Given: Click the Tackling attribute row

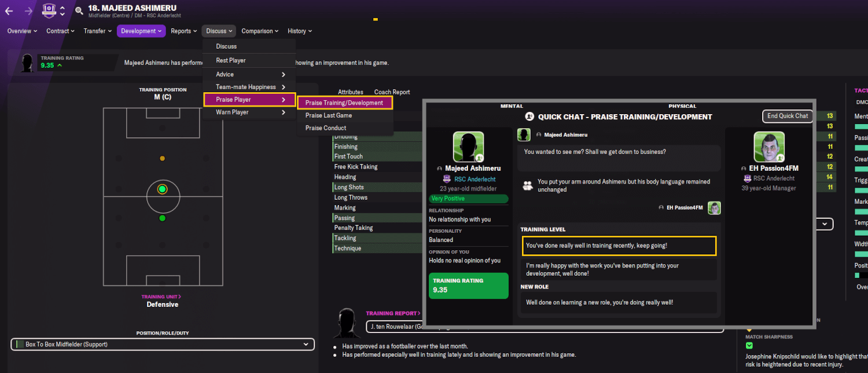Looking at the screenshot, I should [x=378, y=238].
